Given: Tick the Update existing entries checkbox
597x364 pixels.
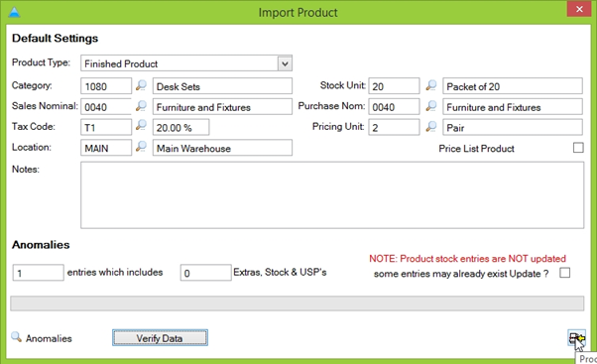Looking at the screenshot, I should tap(565, 273).
